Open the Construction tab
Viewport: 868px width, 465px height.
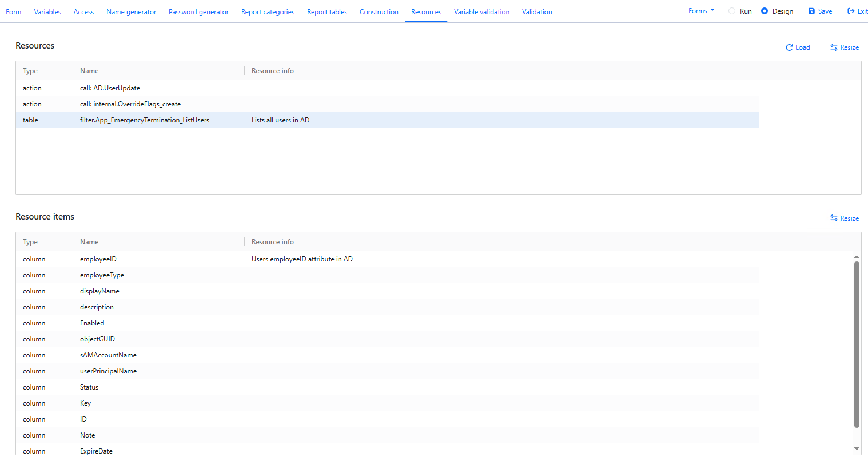(x=379, y=12)
